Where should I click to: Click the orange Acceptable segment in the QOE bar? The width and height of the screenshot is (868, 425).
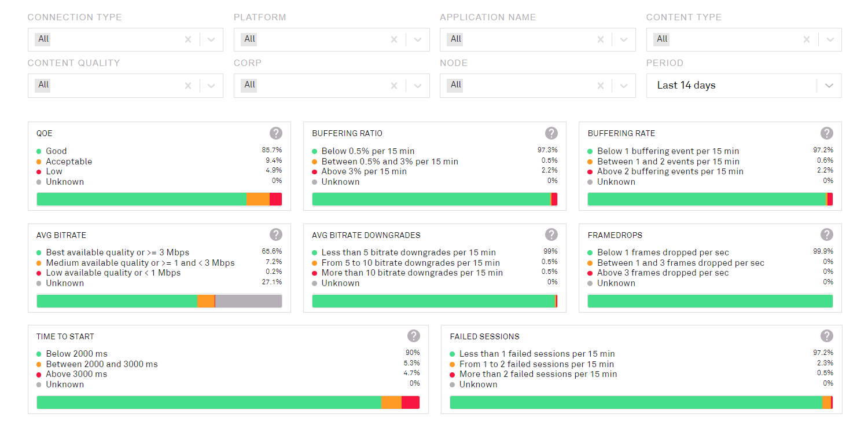tap(258, 199)
